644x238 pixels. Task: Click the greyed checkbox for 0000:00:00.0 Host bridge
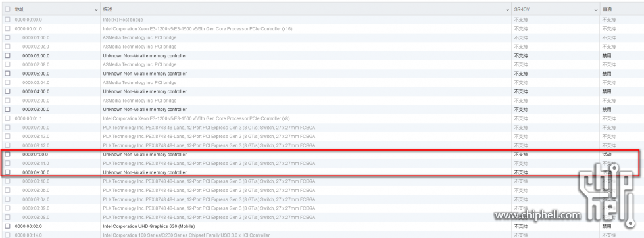pos(7,20)
